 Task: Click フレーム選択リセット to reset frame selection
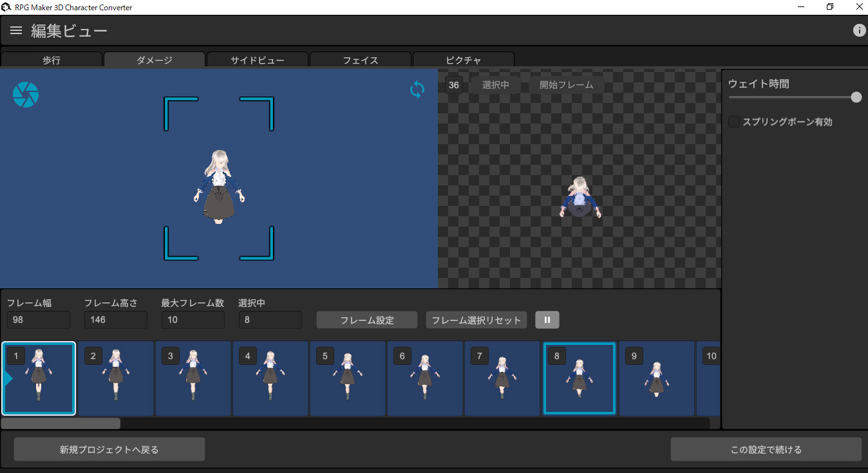tap(476, 319)
